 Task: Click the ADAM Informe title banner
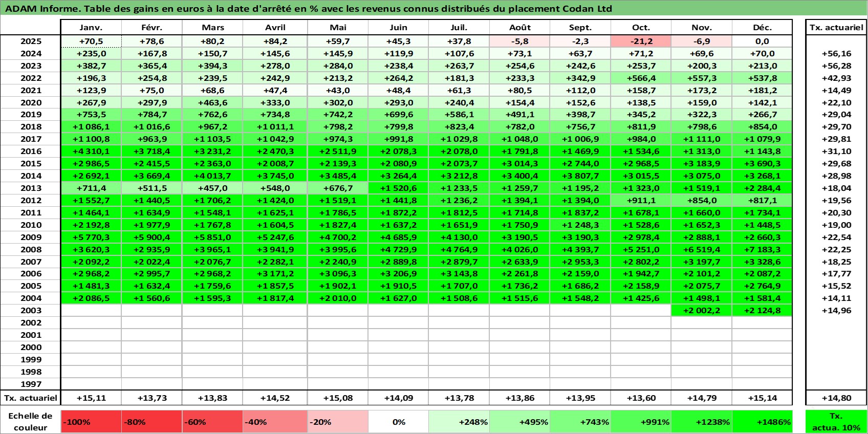click(434, 9)
